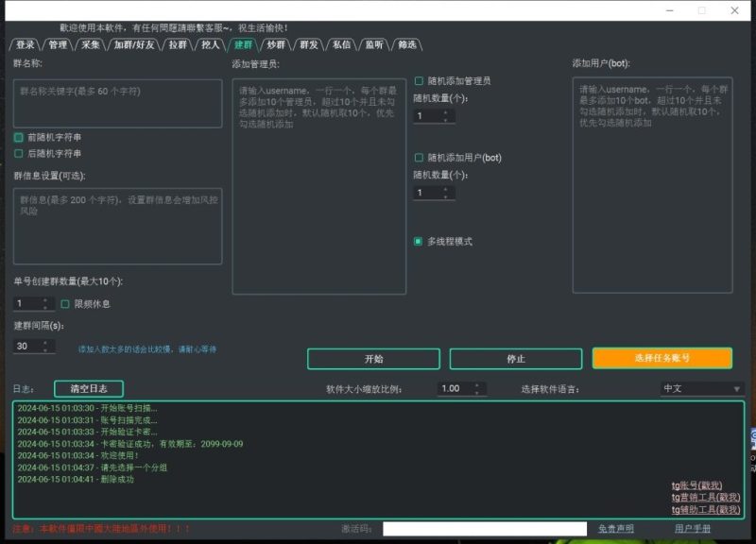Click the orange 选择任务账号 button
This screenshot has width=756, height=544.
coord(661,359)
